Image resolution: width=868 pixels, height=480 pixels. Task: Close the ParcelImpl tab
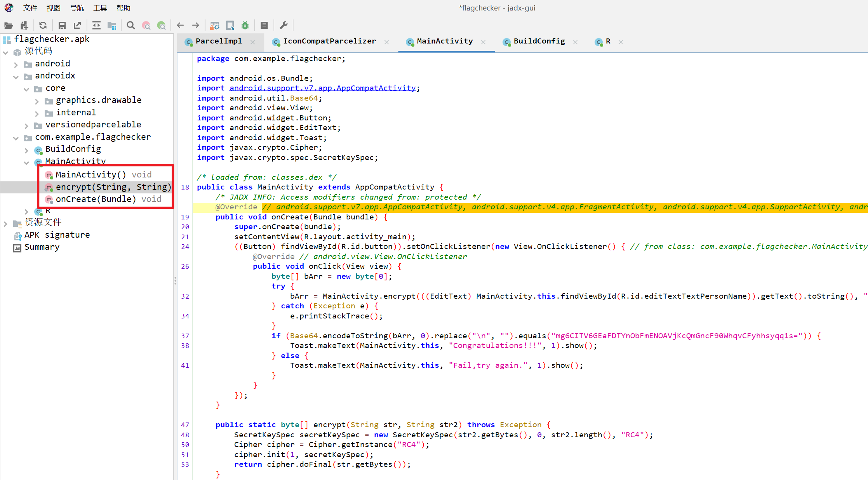(253, 42)
